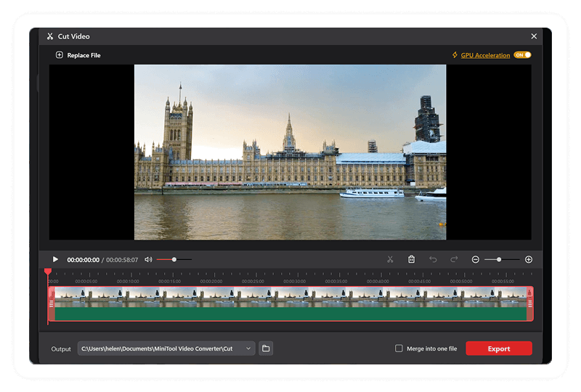This screenshot has width=581, height=392.
Task: Click the timeline zoom slider handle
Action: tap(499, 259)
